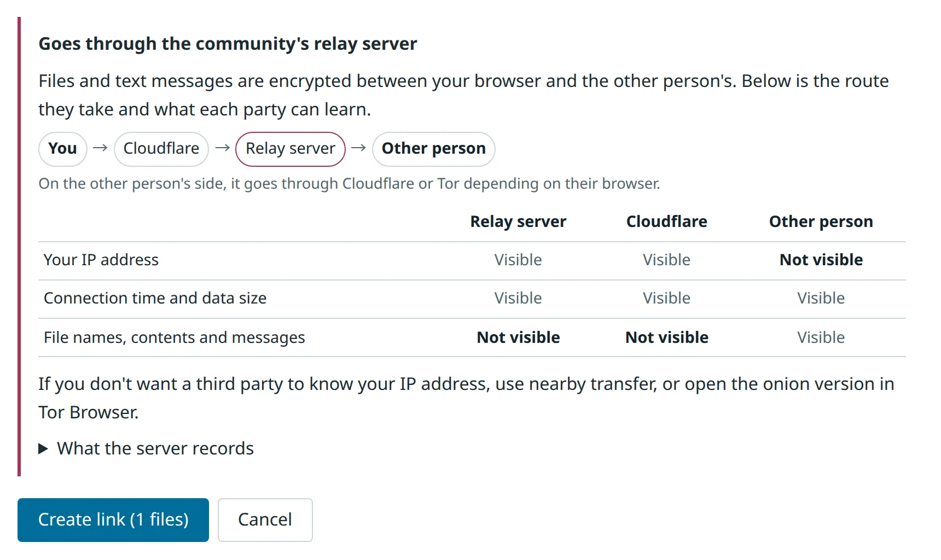This screenshot has height=560, width=941.
Task: Click Not visible for file names under Relay server
Action: point(518,337)
